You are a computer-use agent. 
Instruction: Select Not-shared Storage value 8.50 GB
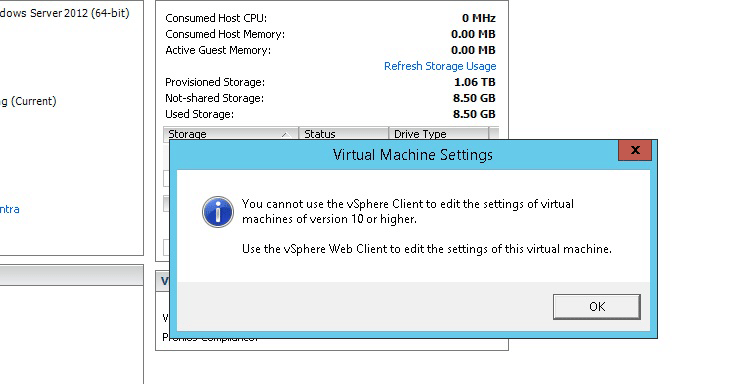474,98
